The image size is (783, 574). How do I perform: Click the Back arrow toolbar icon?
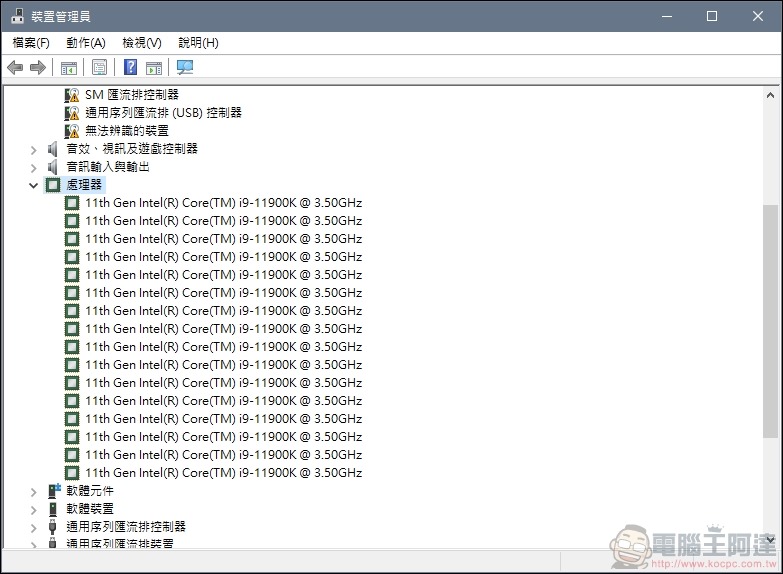click(x=15, y=67)
